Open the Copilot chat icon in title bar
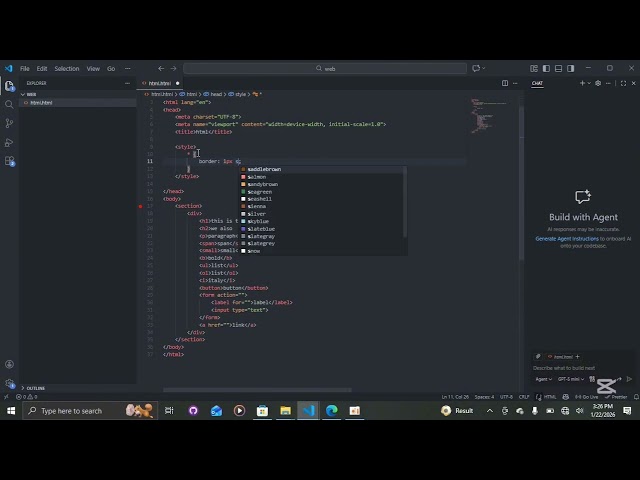Image resolution: width=640 pixels, height=480 pixels. point(476,69)
